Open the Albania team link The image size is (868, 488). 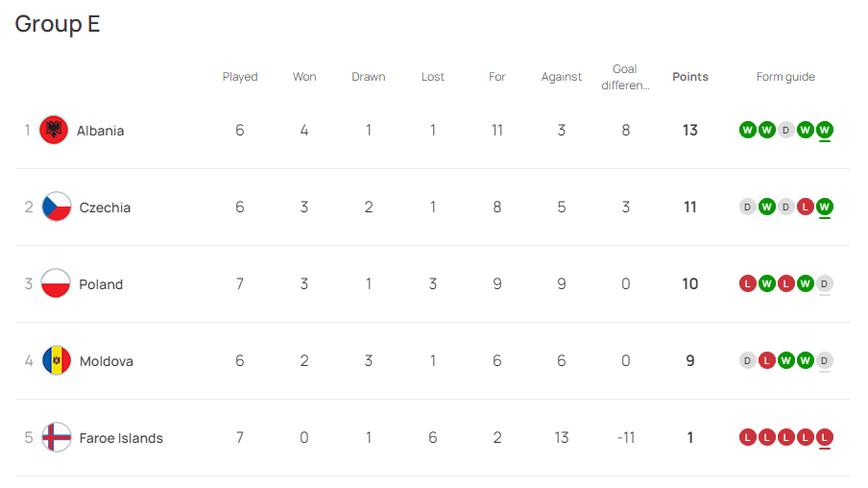(100, 131)
